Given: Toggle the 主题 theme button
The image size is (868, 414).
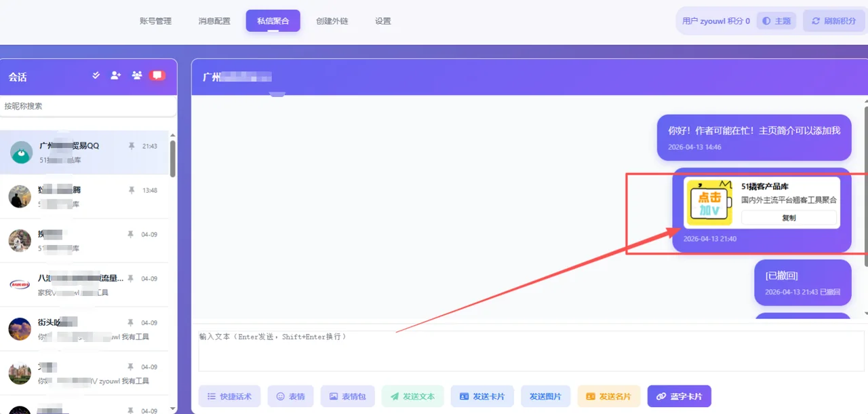Looking at the screenshot, I should point(776,21).
